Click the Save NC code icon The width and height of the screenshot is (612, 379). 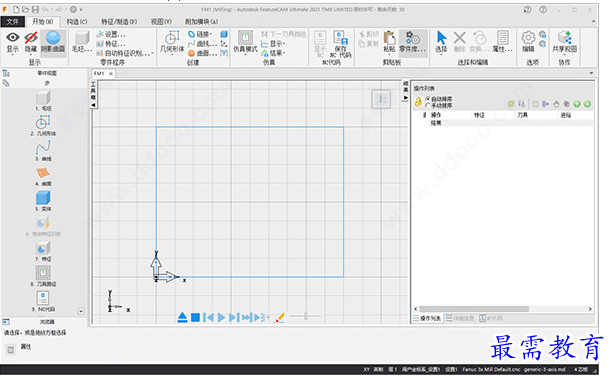click(340, 38)
